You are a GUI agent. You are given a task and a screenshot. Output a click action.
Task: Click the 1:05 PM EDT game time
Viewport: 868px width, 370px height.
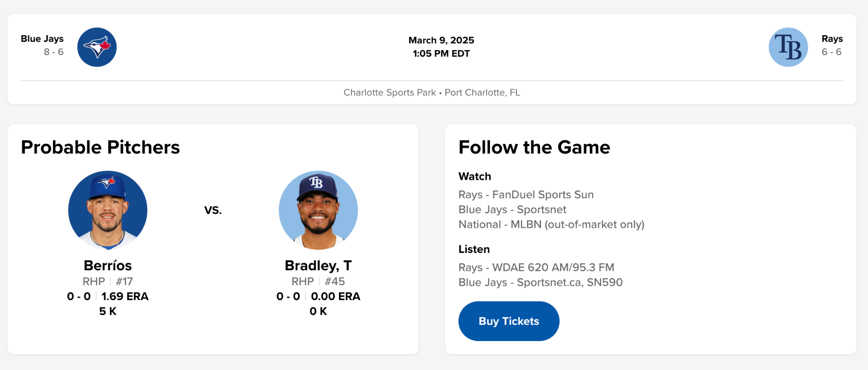click(441, 53)
